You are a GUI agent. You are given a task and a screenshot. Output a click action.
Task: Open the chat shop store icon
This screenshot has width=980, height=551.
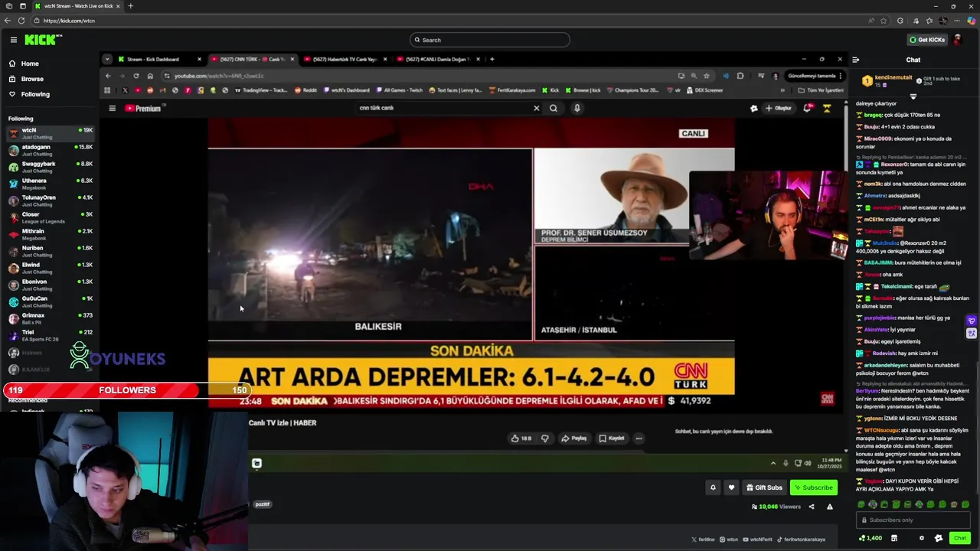point(893,538)
